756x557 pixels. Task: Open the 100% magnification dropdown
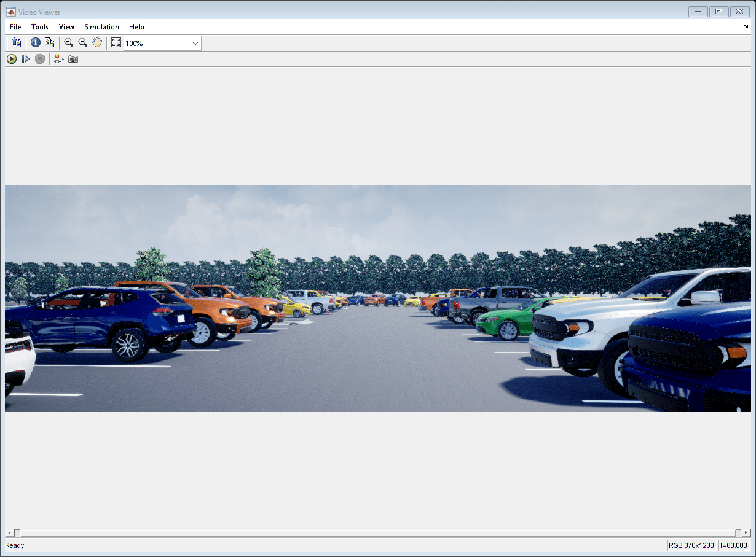(162, 43)
